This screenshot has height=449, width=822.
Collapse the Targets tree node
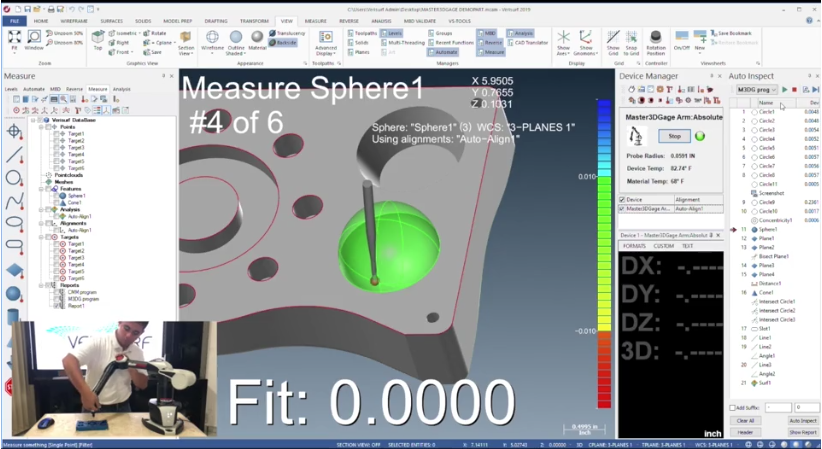coord(41,237)
